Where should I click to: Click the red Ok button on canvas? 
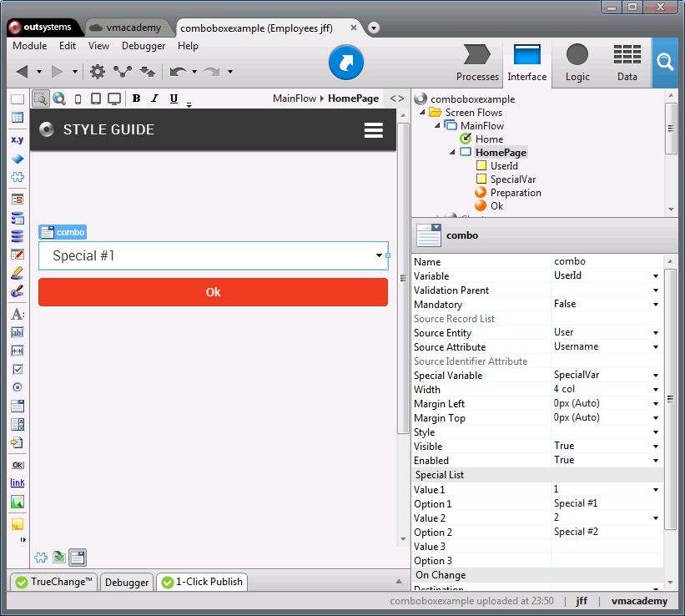(214, 292)
